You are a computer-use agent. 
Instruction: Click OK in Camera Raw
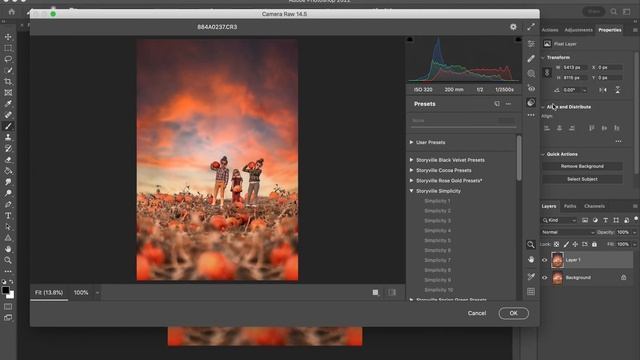(x=513, y=313)
